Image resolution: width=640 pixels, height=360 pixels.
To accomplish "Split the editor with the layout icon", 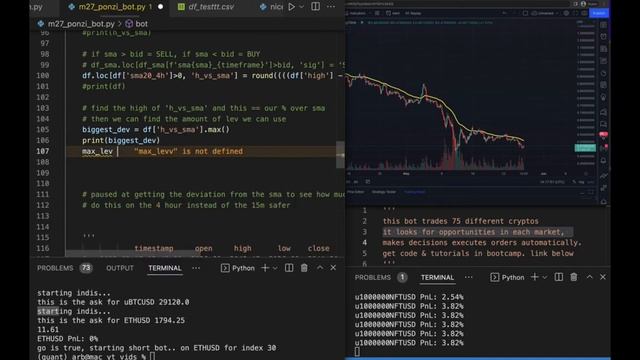I will tap(316, 7).
